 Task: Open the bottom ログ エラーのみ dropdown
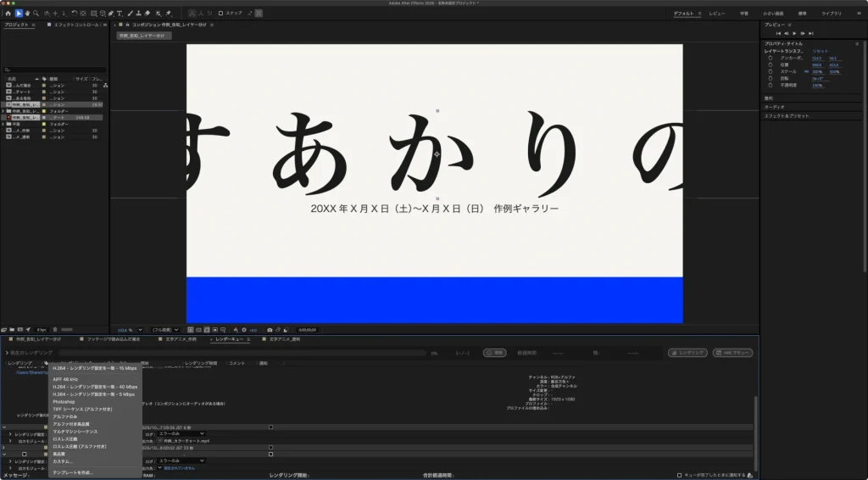181,460
